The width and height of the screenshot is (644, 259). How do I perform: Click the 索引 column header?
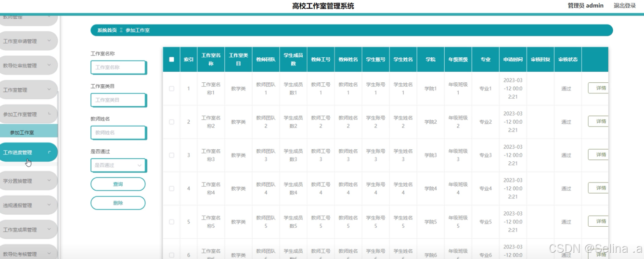click(x=189, y=60)
